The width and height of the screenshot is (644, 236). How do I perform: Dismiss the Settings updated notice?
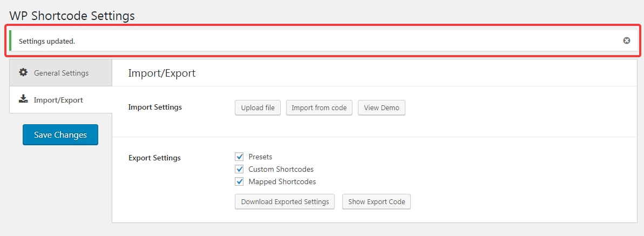pyautogui.click(x=626, y=41)
